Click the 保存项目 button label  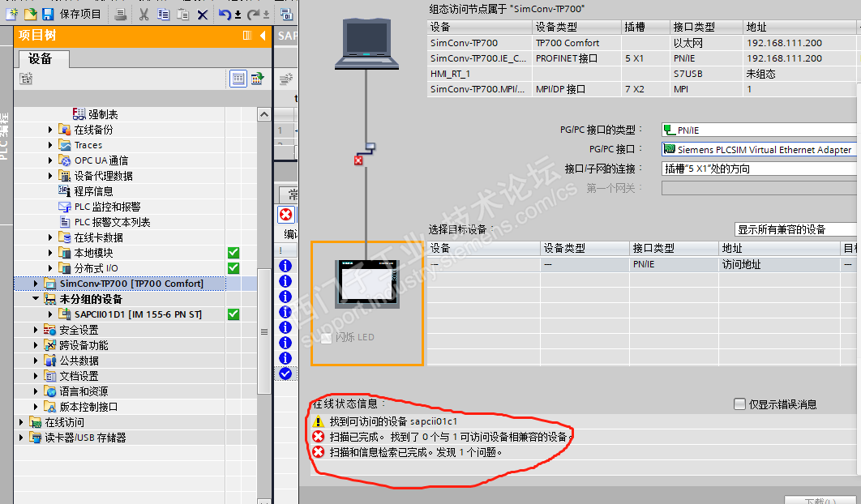point(80,15)
